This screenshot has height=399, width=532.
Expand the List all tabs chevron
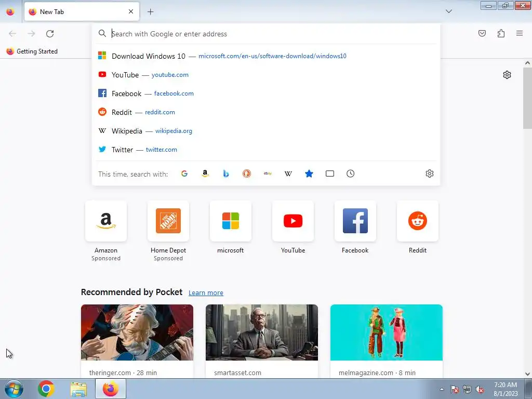point(448,11)
